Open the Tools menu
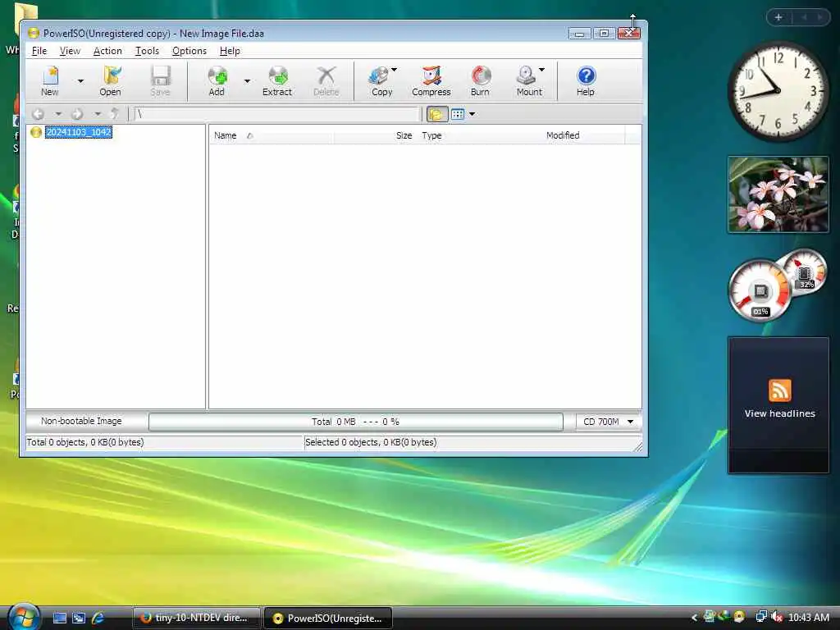840x630 pixels. click(x=147, y=51)
